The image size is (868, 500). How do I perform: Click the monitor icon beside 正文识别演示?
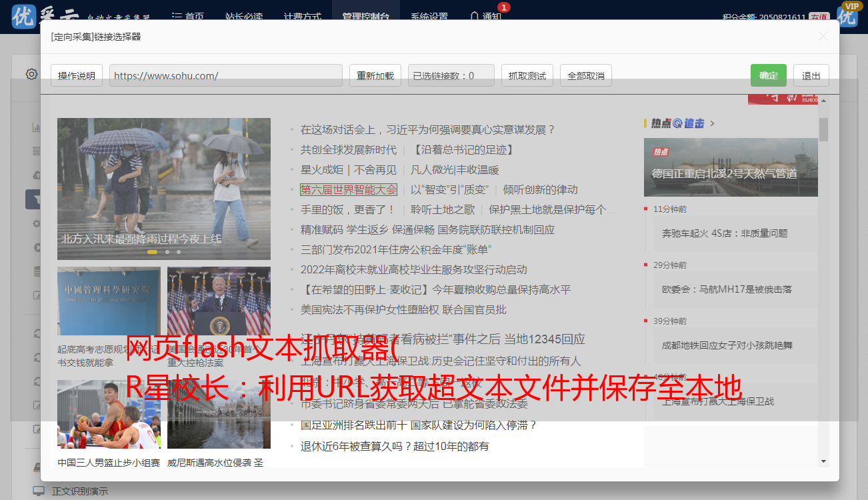(x=39, y=491)
